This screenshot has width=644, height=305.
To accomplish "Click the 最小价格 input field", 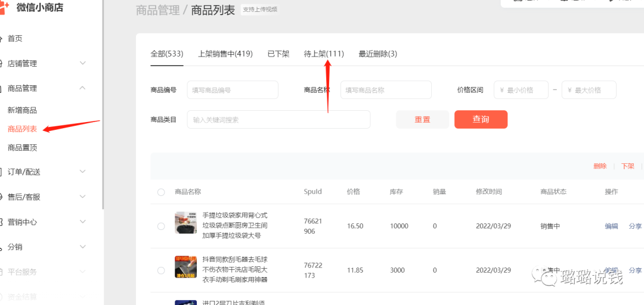I will click(521, 90).
